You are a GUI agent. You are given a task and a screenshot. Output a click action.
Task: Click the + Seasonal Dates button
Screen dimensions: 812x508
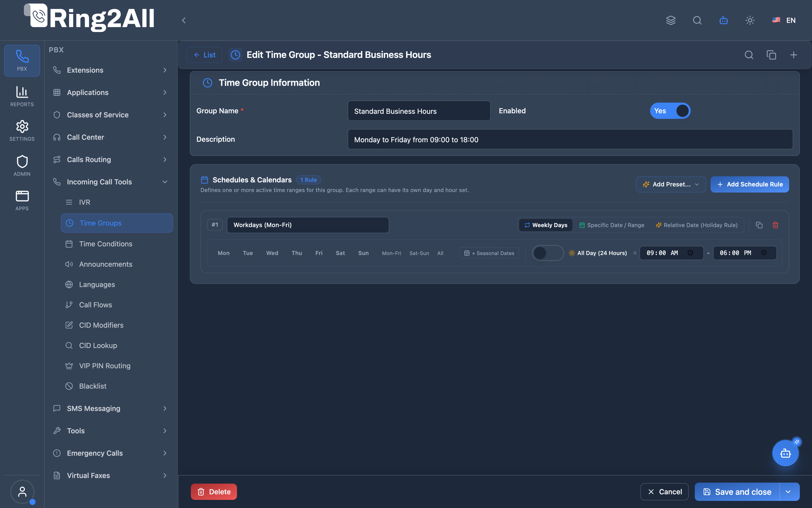point(489,253)
